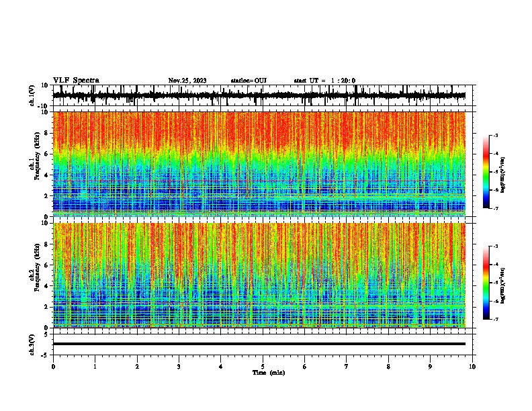Click time axis tick label "9"

pos(430,367)
